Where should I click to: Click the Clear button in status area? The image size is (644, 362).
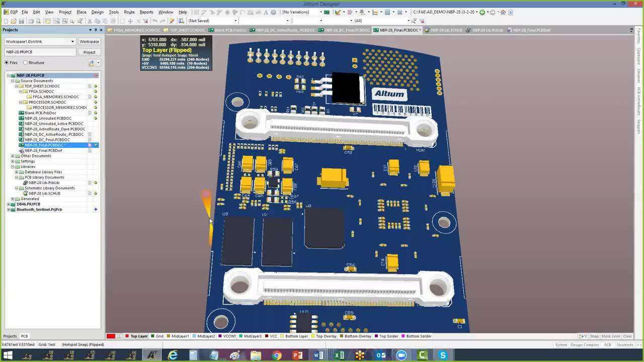627,336
